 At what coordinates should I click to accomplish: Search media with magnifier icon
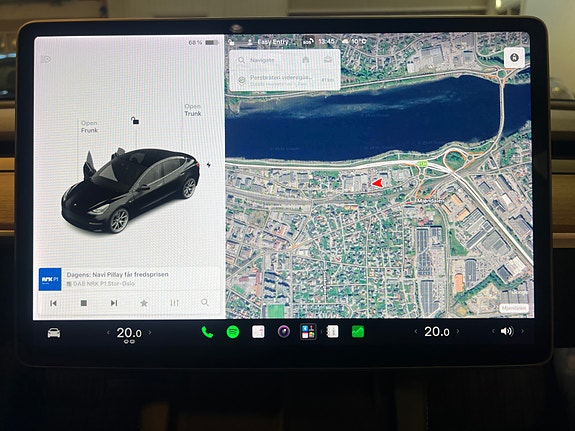pos(205,303)
